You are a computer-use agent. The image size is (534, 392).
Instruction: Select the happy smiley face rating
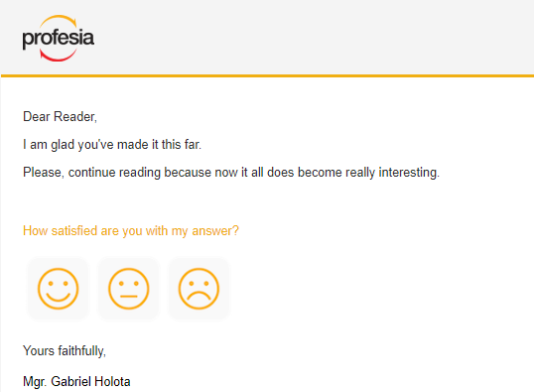click(x=58, y=289)
